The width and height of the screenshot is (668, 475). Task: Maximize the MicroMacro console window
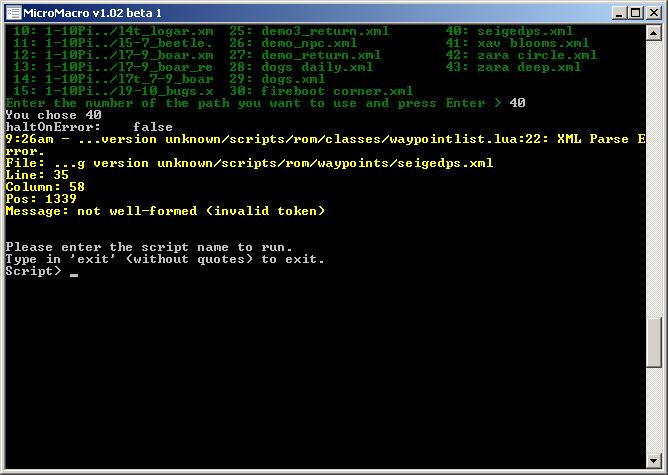tap(635, 12)
